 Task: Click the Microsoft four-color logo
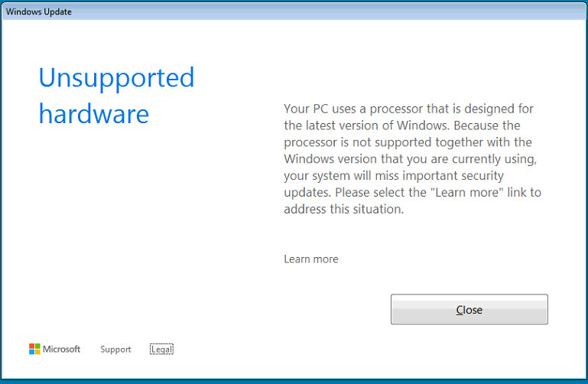[x=34, y=349]
